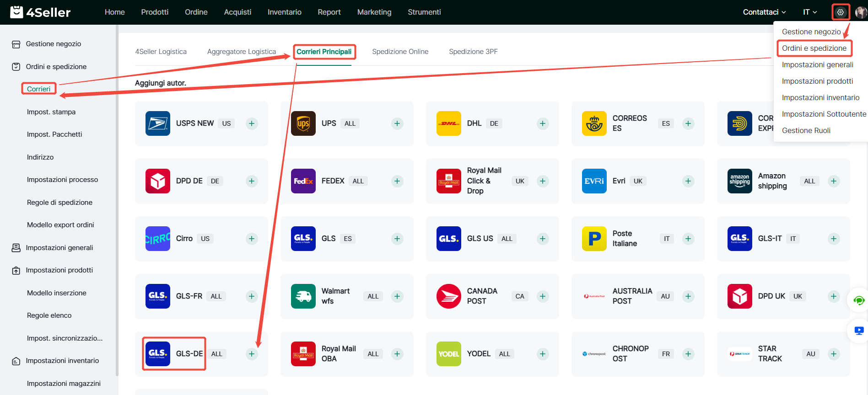Viewport: 868px width, 395px height.
Task: Add STAR TRACK AU with plus icon
Action: [834, 354]
